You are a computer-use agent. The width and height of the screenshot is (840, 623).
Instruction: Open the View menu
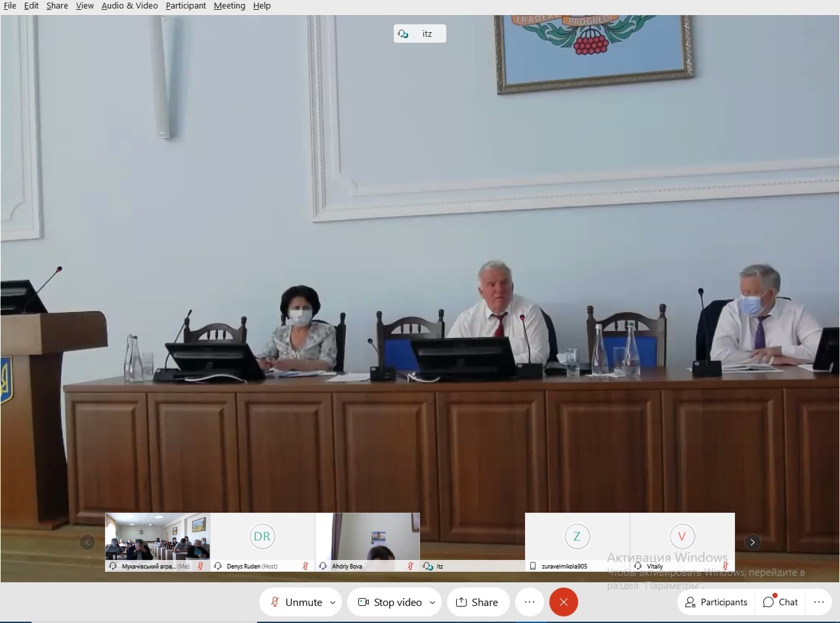pos(85,5)
